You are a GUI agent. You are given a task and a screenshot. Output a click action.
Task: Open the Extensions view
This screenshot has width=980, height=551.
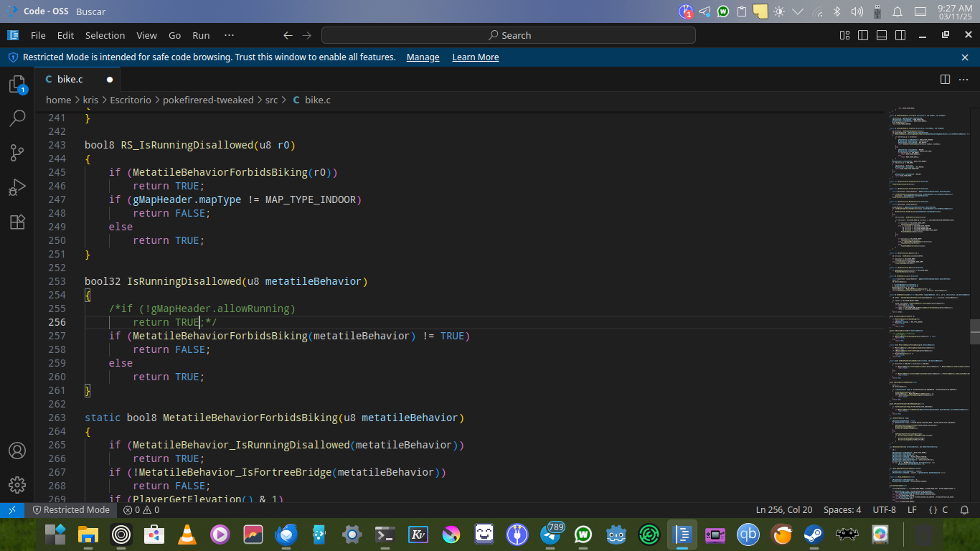tap(17, 222)
